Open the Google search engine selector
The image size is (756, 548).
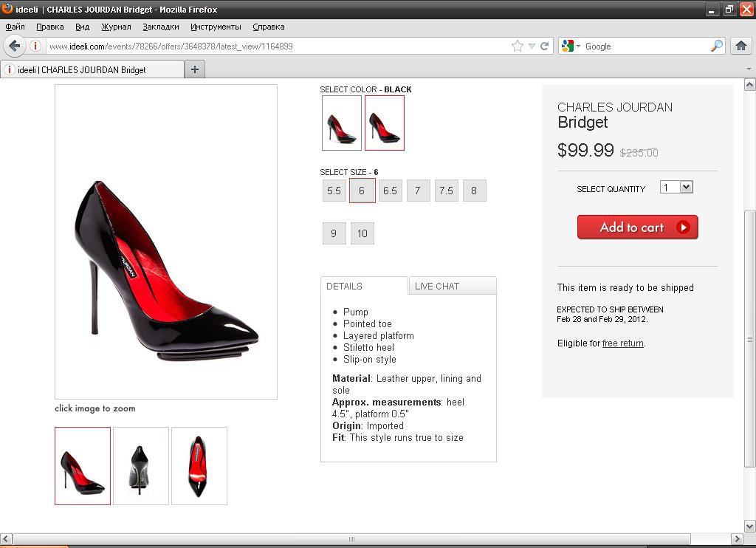[x=571, y=47]
